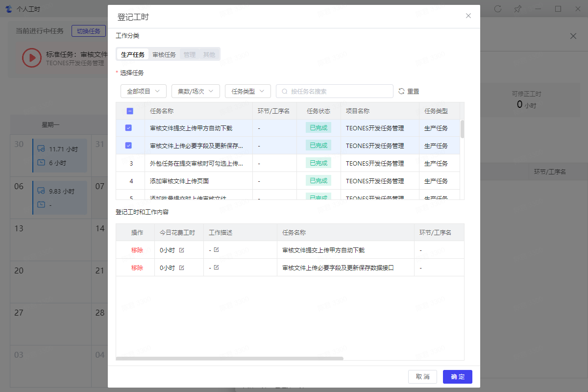
Task: Edit work description icon in first registered row
Action: [x=216, y=250]
